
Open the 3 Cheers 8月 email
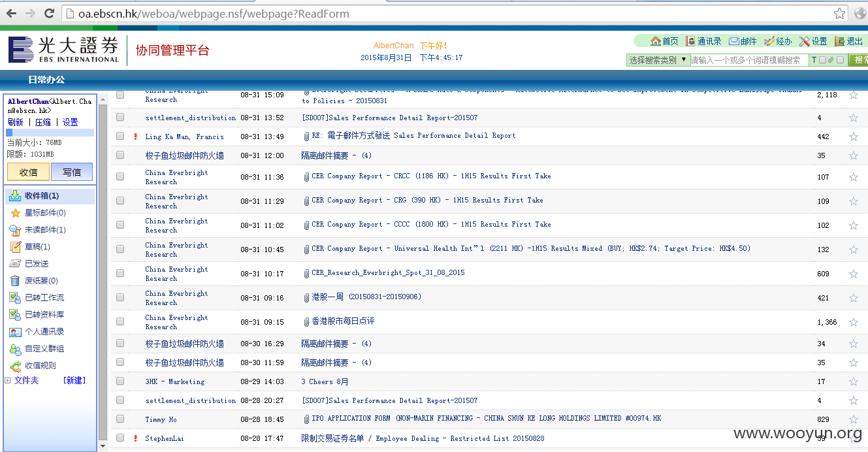pos(325,381)
